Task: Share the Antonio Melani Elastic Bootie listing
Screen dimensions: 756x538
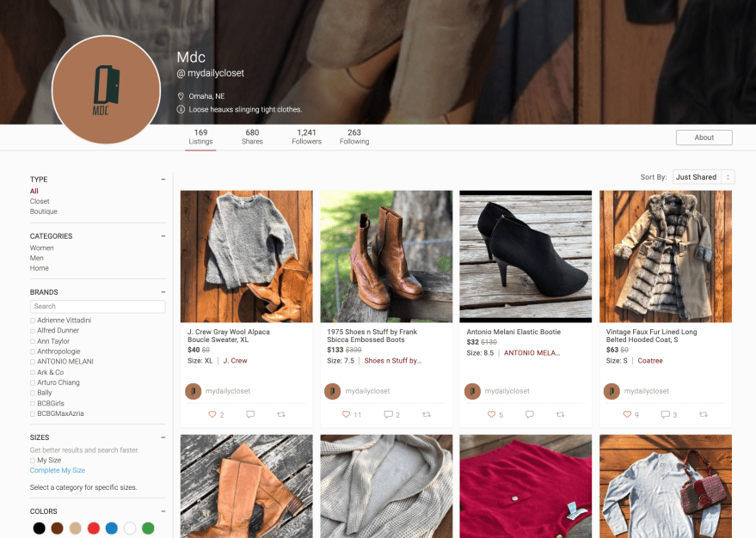Action: pos(560,414)
